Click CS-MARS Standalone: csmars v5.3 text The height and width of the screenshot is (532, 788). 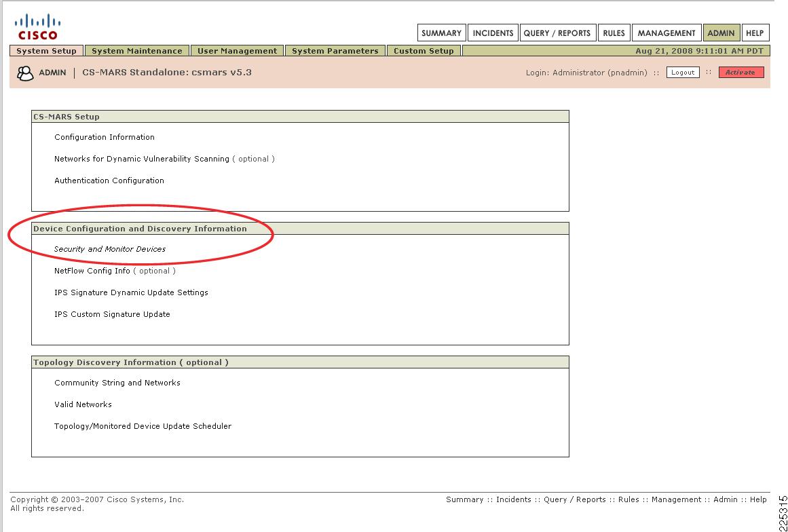[x=167, y=73]
